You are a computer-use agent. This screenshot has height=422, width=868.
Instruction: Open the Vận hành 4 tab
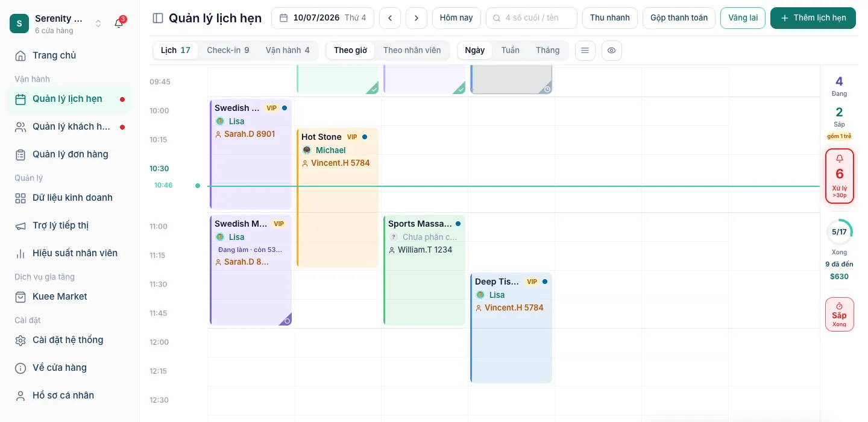(288, 50)
